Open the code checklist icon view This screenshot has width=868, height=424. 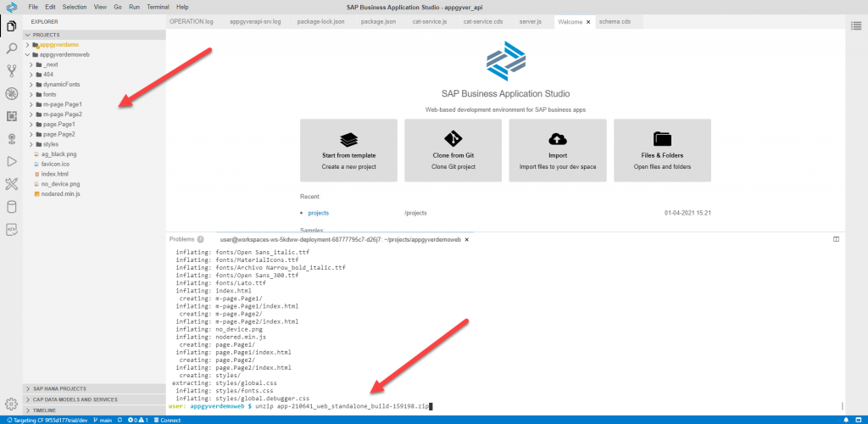pyautogui.click(x=11, y=230)
